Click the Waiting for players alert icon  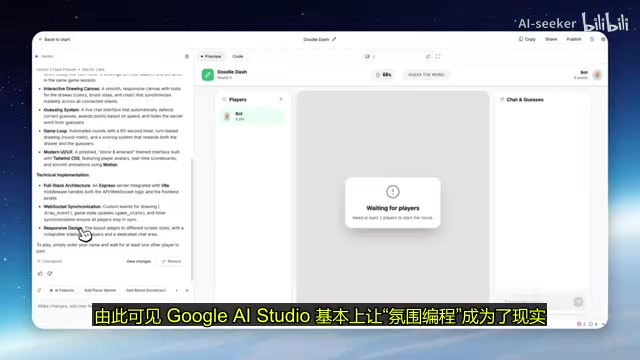(393, 191)
